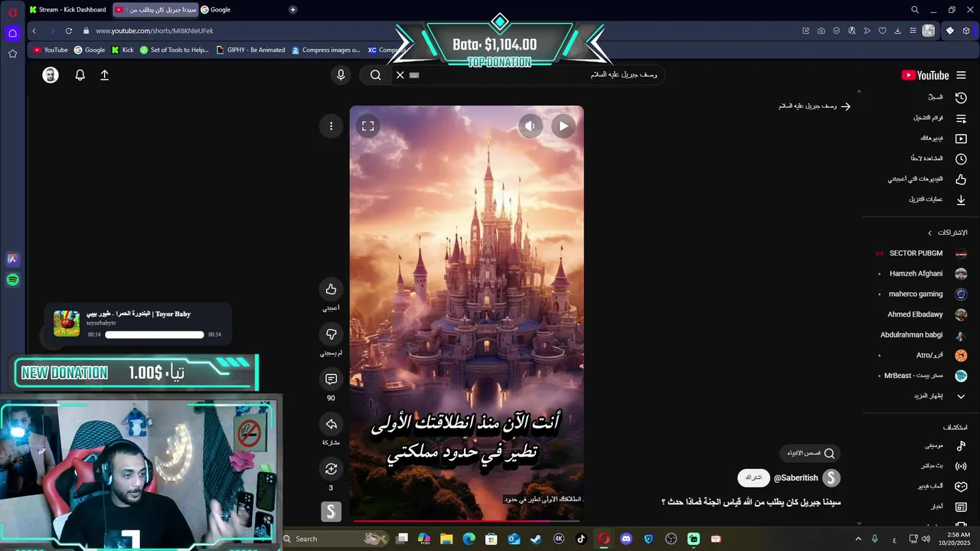Toggle mute on the Short player
Image resolution: width=980 pixels, height=551 pixels.
pyautogui.click(x=530, y=126)
